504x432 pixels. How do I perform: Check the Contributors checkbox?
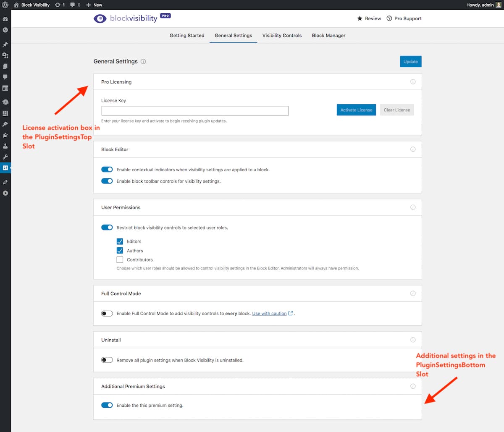120,260
